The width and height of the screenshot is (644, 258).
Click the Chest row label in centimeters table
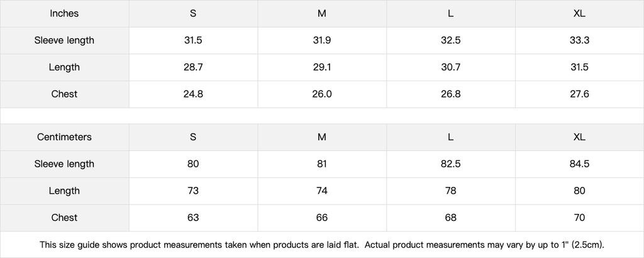click(x=64, y=218)
